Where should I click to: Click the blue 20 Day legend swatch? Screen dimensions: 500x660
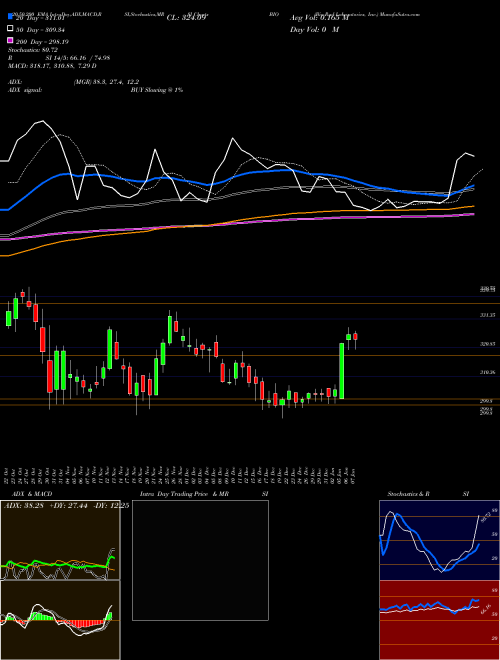tap(10, 17)
